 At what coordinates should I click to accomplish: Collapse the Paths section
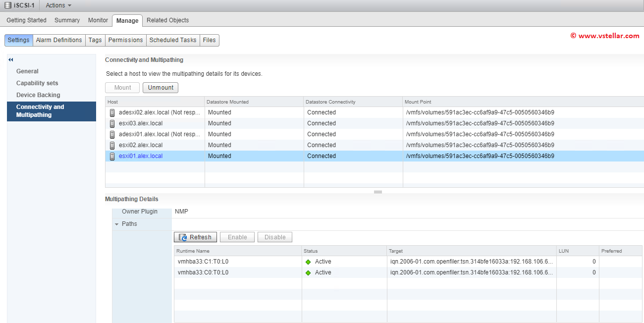pyautogui.click(x=117, y=224)
